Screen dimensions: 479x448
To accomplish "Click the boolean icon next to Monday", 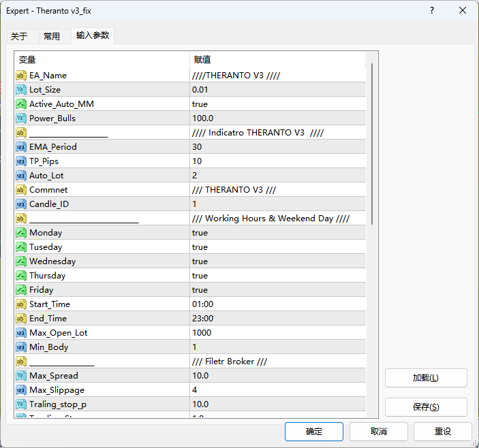I will 21,233.
